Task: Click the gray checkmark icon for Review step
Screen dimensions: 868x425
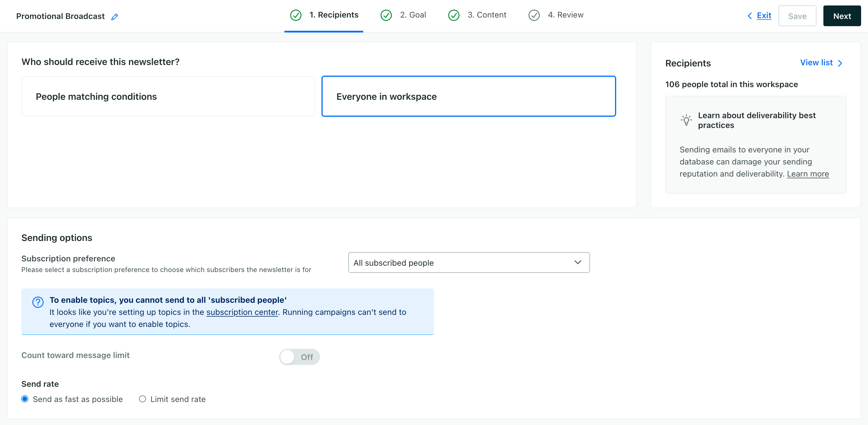Action: pyautogui.click(x=534, y=15)
